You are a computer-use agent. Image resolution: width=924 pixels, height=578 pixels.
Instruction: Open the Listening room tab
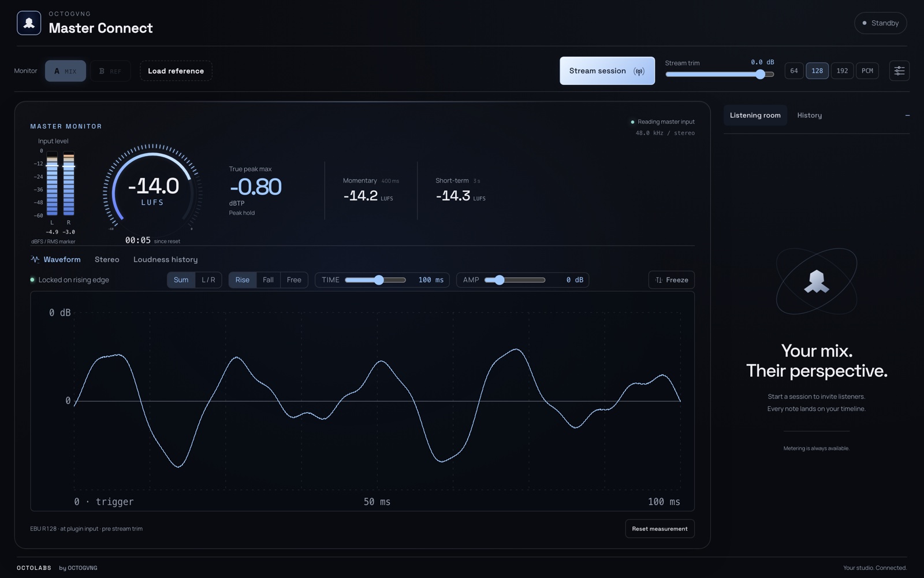[755, 116]
